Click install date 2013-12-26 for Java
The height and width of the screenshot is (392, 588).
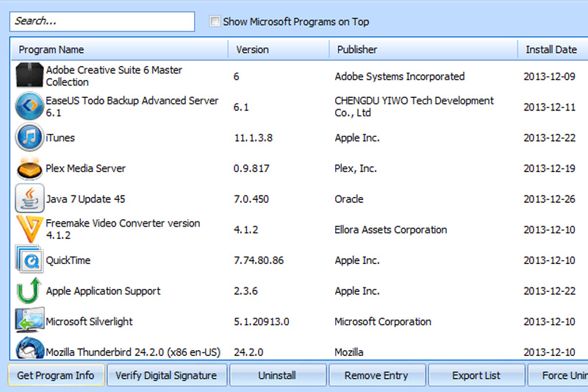coord(549,199)
